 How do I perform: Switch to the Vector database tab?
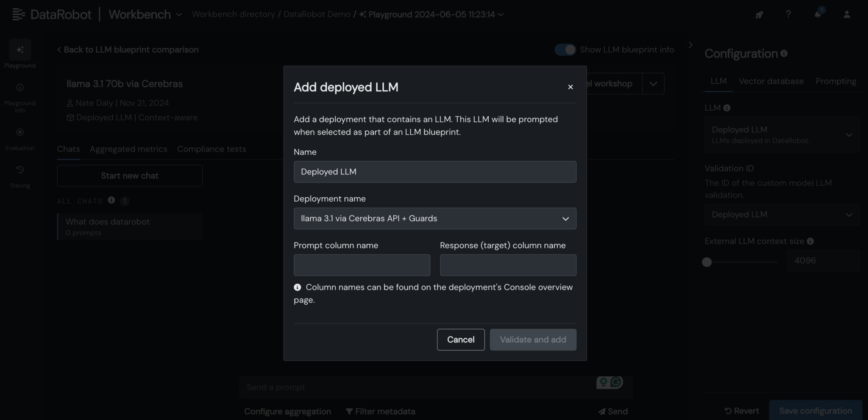click(x=771, y=81)
